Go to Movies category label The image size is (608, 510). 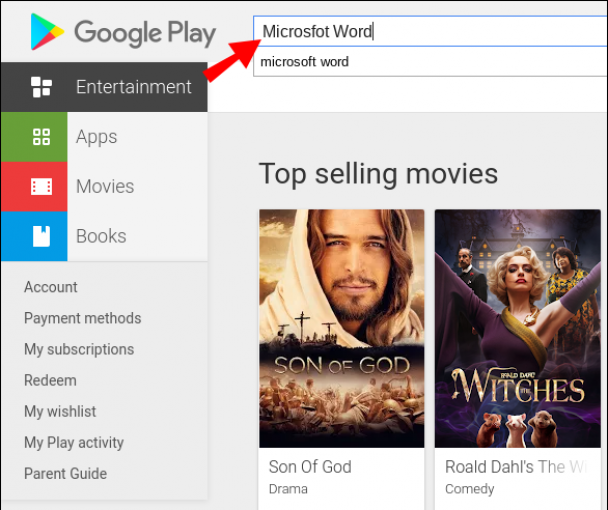coord(105,186)
